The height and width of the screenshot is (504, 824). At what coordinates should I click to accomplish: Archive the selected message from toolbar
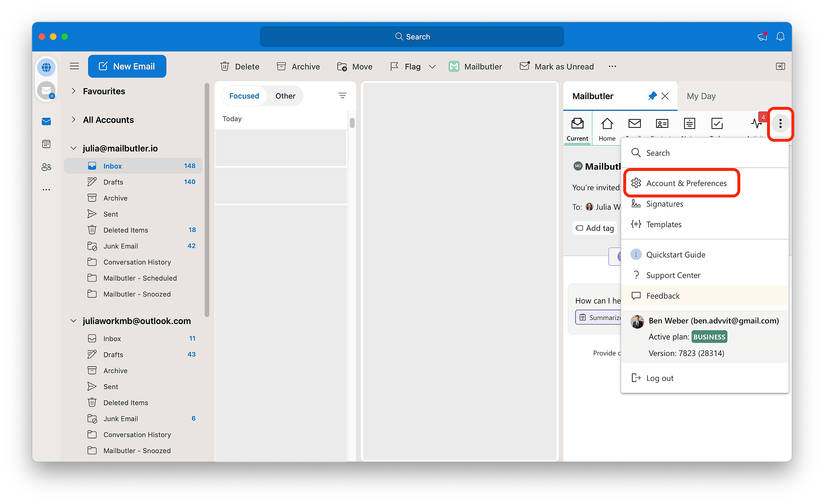298,67
